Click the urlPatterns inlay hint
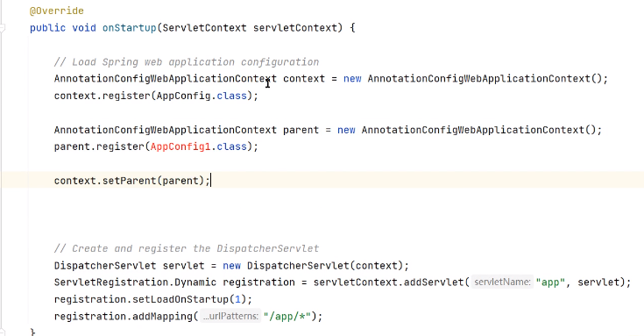Screen dimensions: 644x336 pos(230,316)
